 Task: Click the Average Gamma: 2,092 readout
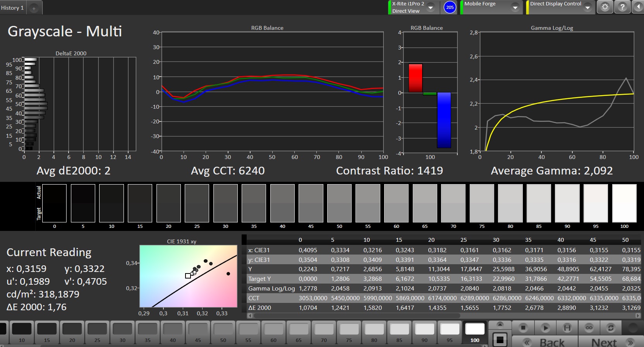tap(552, 171)
